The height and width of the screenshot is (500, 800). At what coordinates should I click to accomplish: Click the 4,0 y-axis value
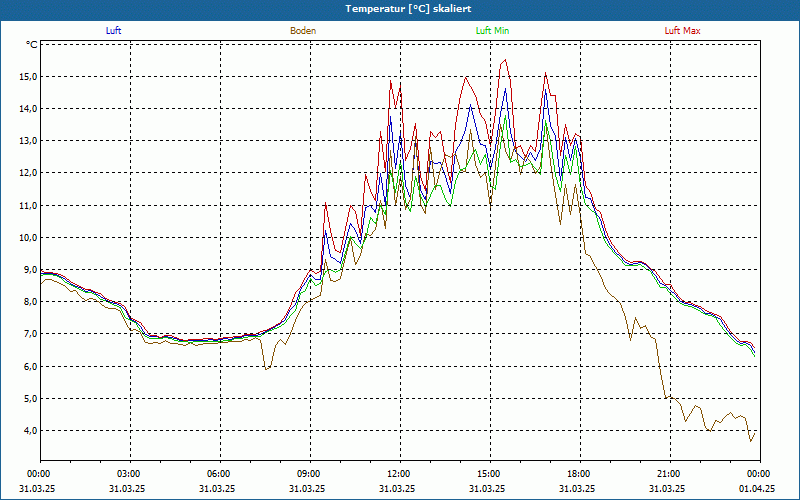31,431
